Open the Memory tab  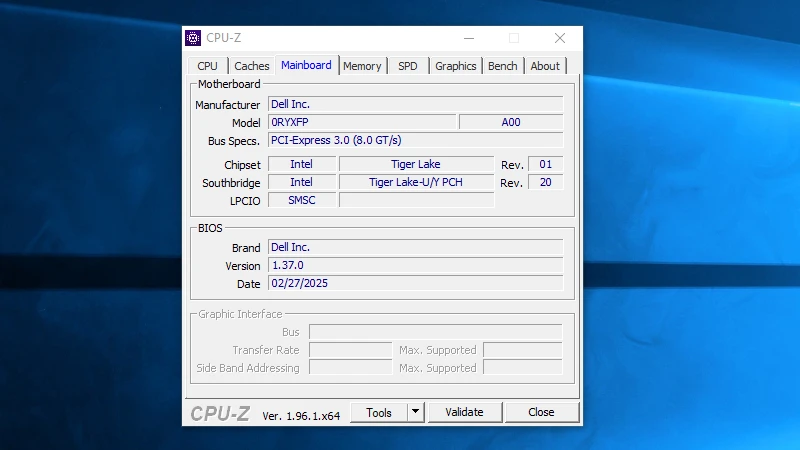click(x=362, y=66)
